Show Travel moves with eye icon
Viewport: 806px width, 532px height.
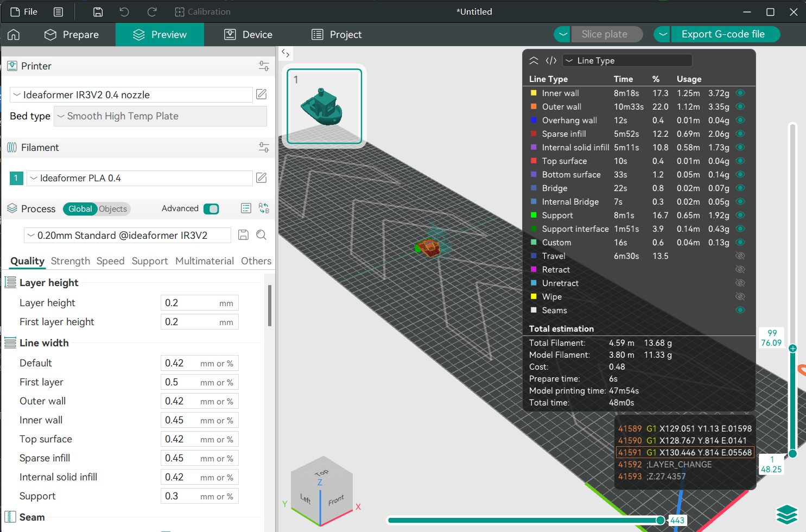(740, 256)
